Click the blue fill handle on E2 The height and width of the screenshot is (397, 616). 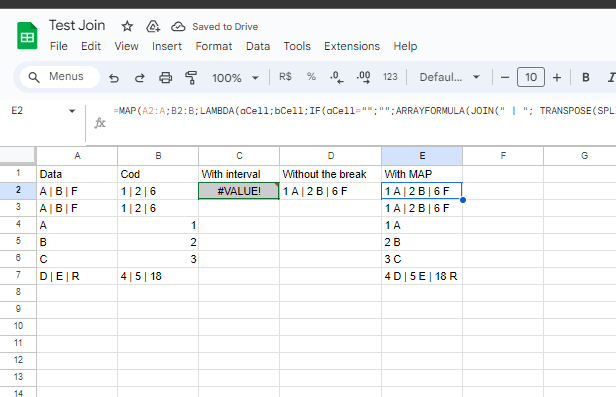463,200
